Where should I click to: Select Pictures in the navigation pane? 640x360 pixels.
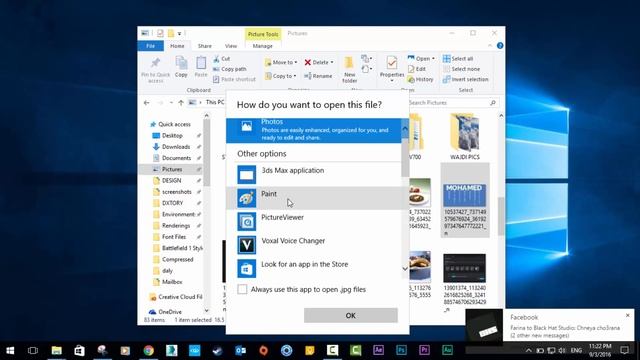point(171,169)
